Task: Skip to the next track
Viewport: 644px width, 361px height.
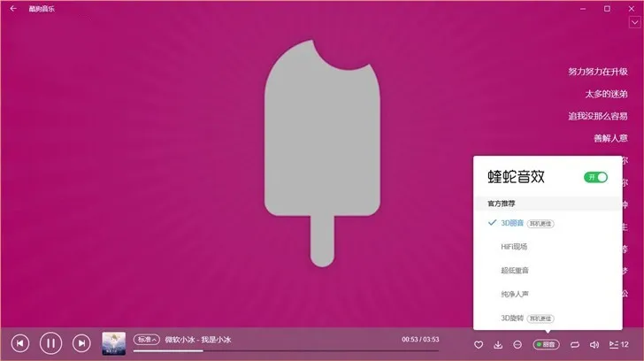Action: click(81, 343)
